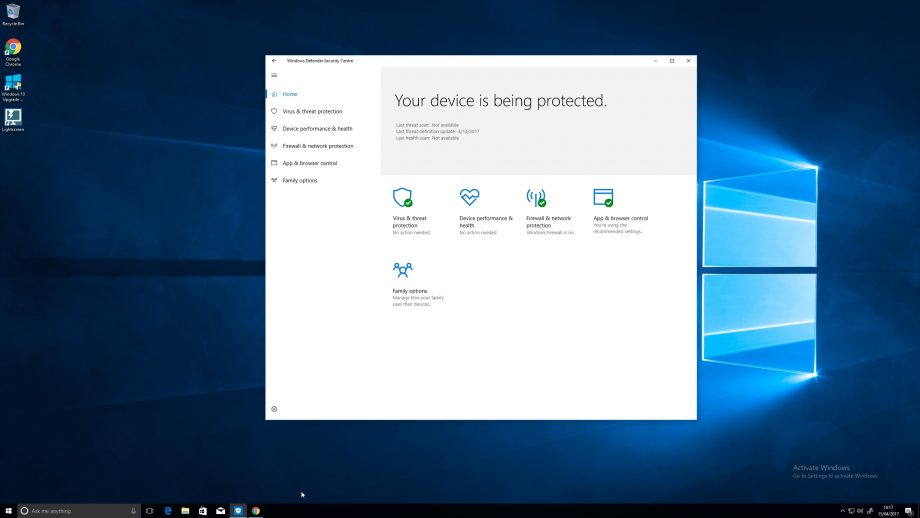The image size is (920, 518).
Task: Click the Family options people tile icon
Action: pos(402,270)
